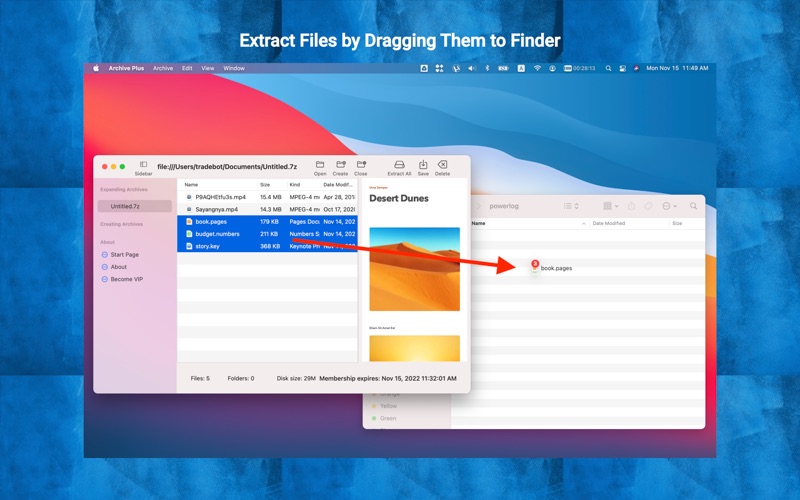Sort by Date Modified column in Archive Plus
This screenshot has height=500, width=800.
coord(338,185)
